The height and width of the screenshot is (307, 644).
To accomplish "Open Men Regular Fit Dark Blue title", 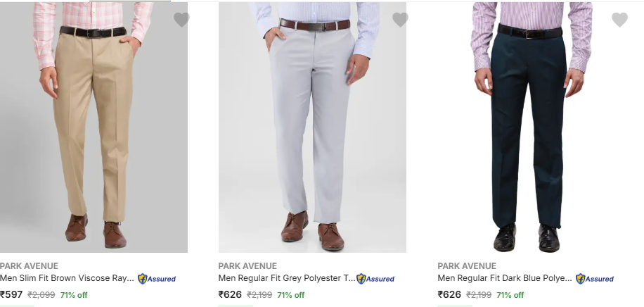I will pyautogui.click(x=505, y=278).
